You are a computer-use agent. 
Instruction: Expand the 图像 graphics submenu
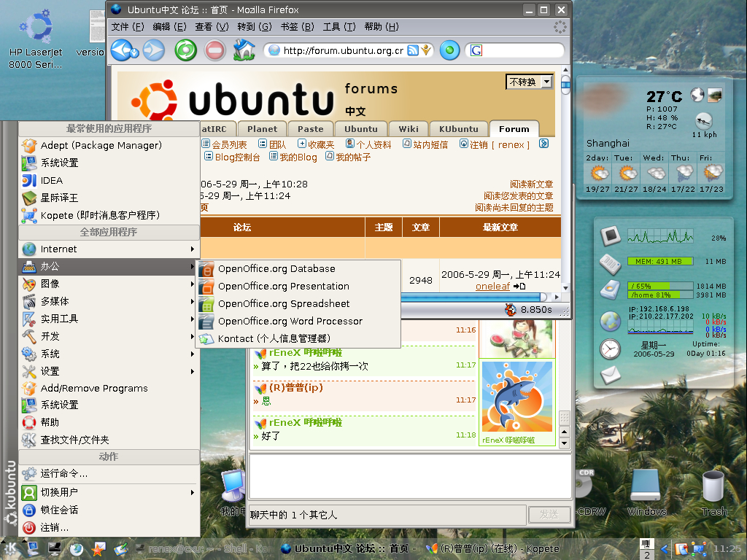coord(109,284)
